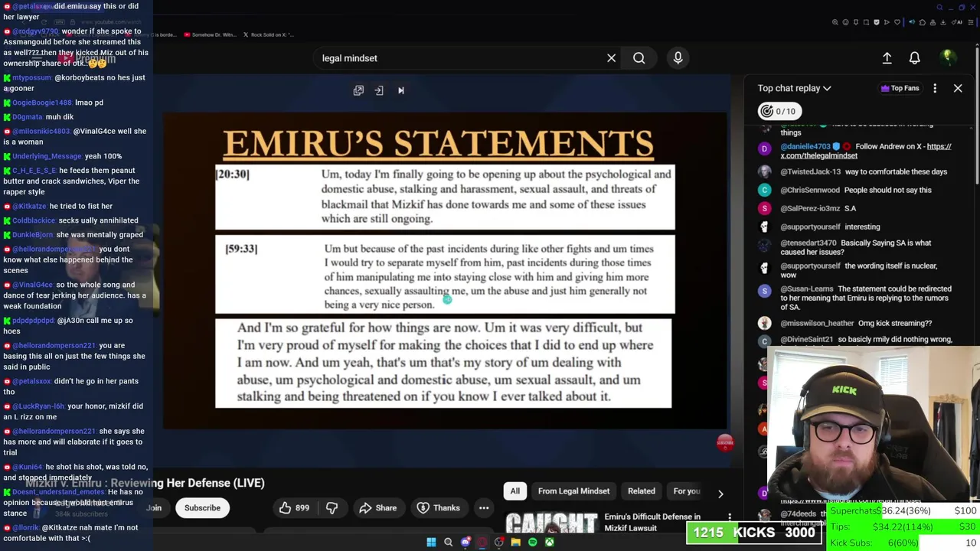Open the browser extensions cube icon
Viewport: 980px width, 551px height.
point(923,22)
